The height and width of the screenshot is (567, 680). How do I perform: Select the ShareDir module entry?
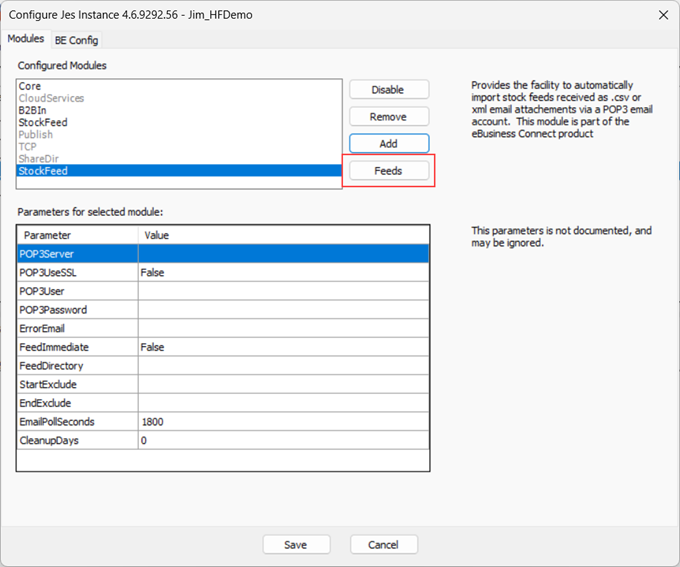pos(37,159)
